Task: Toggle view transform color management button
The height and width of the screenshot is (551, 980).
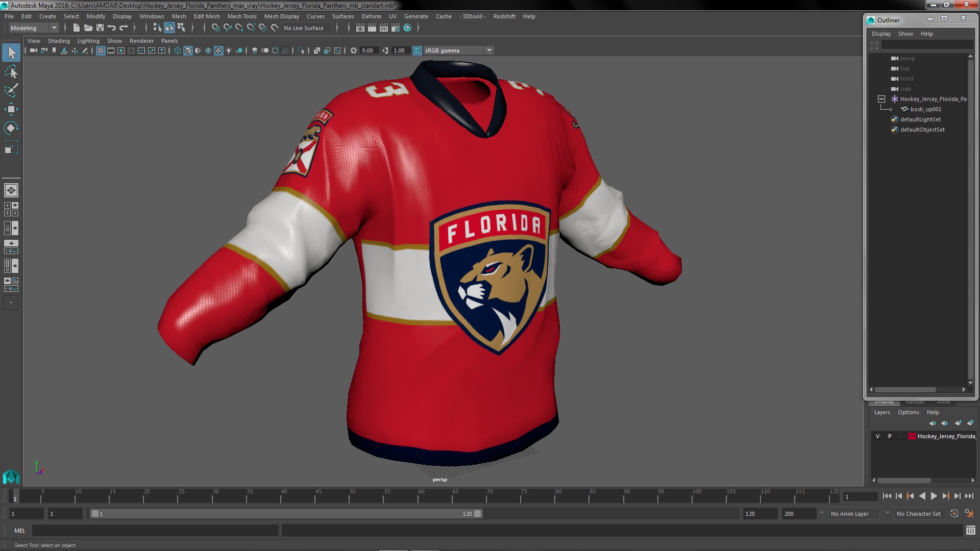Action: point(417,51)
